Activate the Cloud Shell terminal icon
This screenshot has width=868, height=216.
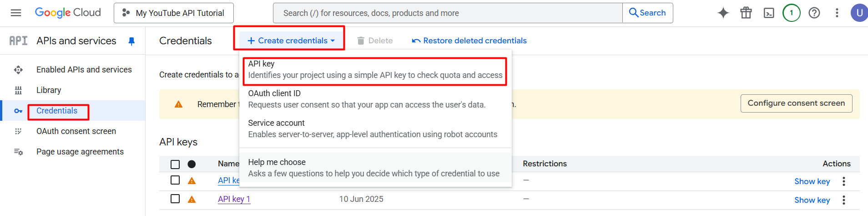(769, 13)
